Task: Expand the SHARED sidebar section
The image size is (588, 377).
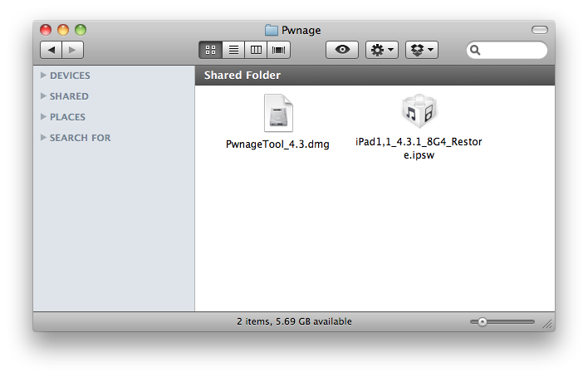Action: click(44, 96)
